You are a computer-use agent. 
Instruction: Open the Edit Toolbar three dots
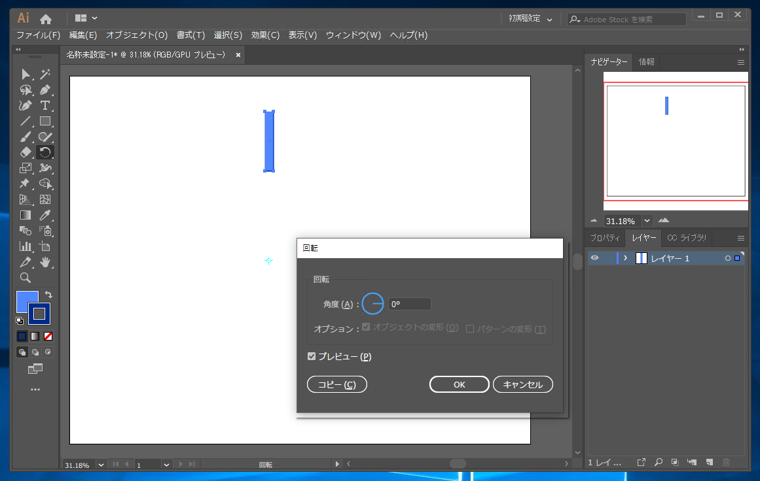point(35,389)
